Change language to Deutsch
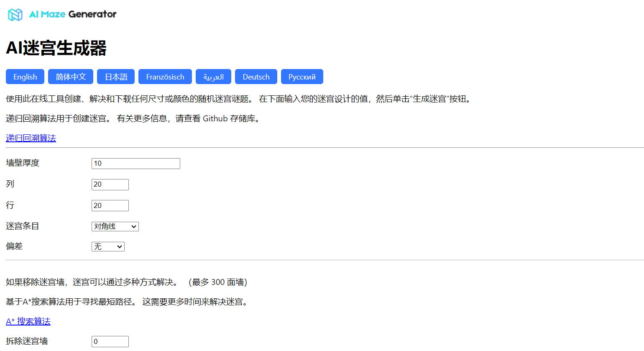644x351 pixels. (256, 77)
